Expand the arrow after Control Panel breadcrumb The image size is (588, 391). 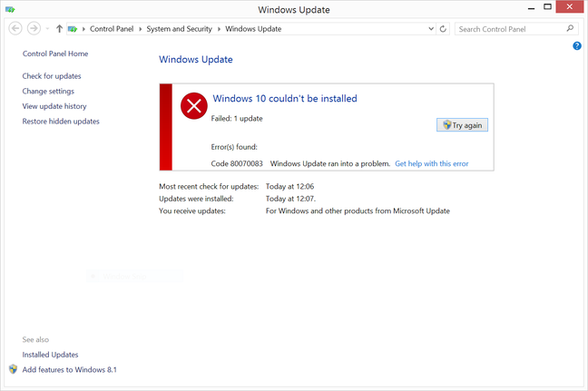click(x=141, y=29)
